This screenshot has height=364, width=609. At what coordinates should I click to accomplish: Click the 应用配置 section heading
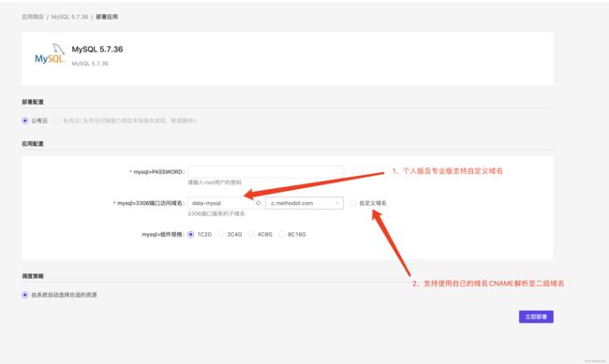33,143
